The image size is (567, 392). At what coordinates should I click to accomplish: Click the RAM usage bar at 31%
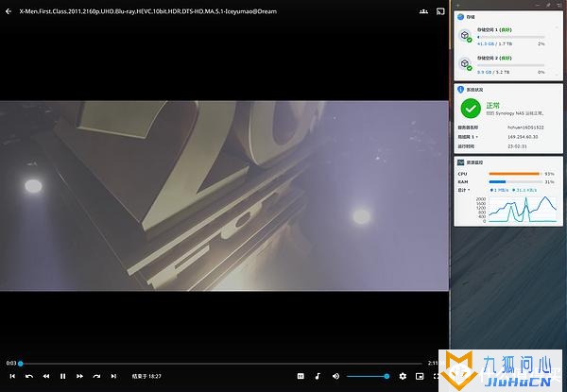click(x=516, y=181)
